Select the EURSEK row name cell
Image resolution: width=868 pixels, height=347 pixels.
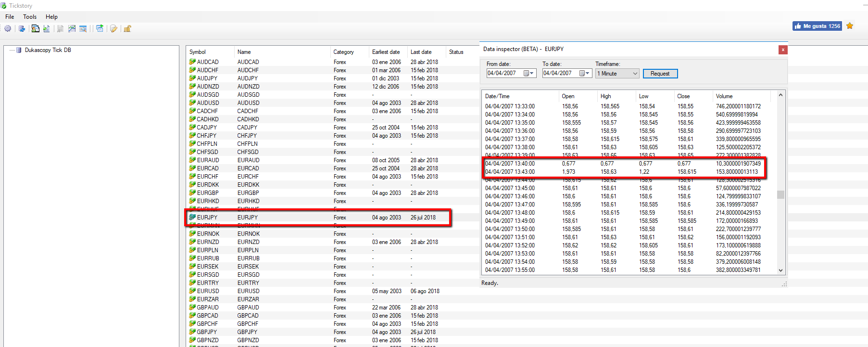(248, 267)
